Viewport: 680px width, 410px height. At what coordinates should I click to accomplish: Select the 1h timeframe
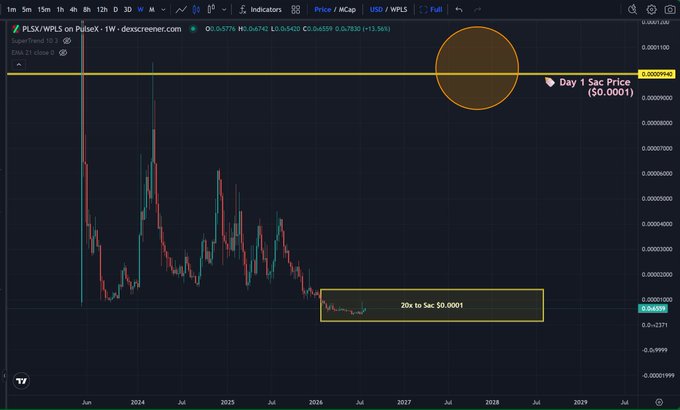[60, 9]
